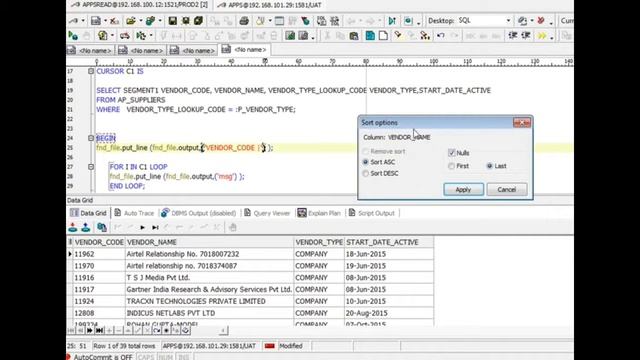The image size is (640, 360).
Task: Click the TRACXN TECHNOLOGIES PRIVATE LIMITED cell
Action: [x=209, y=301]
